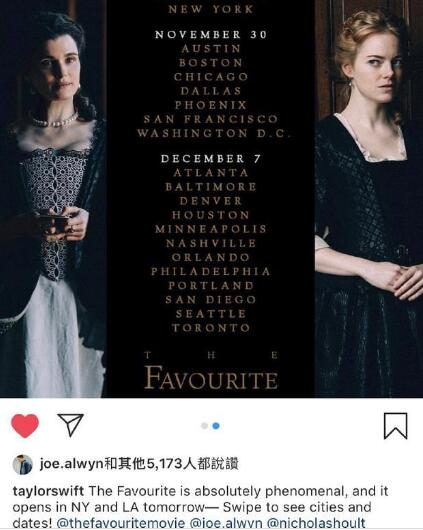Tap The Favourite title on poster
The height and width of the screenshot is (530, 423).
pos(211,371)
